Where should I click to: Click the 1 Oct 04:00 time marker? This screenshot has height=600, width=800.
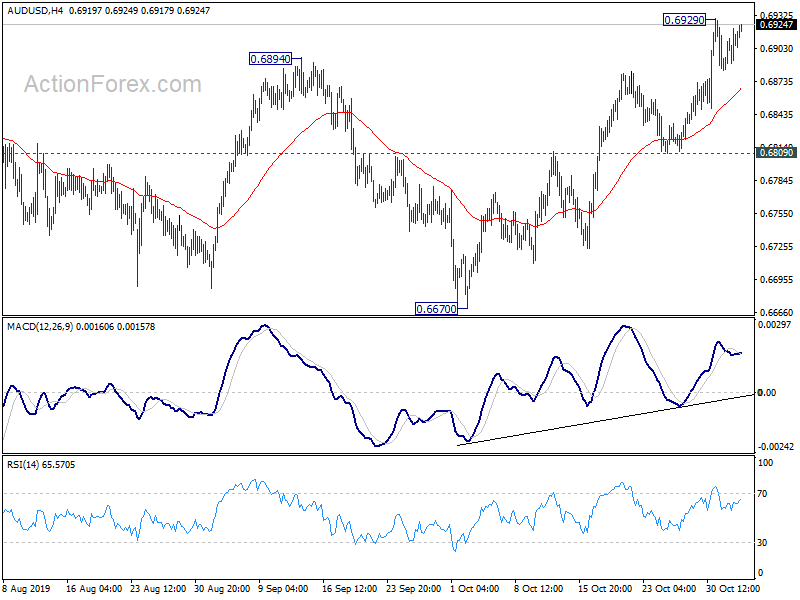(475, 589)
